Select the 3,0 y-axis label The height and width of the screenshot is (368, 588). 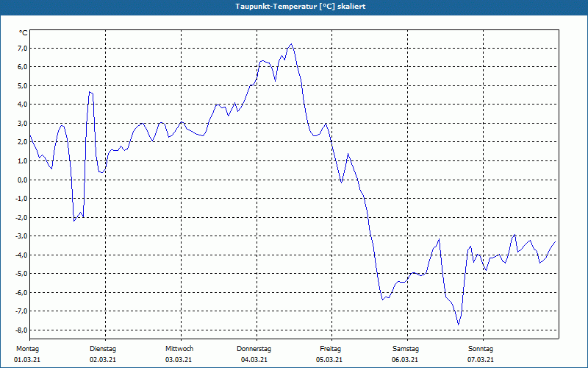tap(22, 123)
